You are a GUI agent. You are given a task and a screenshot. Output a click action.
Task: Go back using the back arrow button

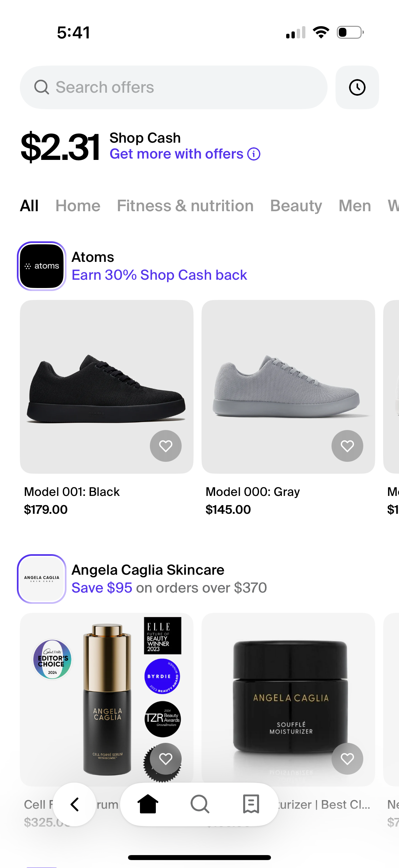click(74, 804)
